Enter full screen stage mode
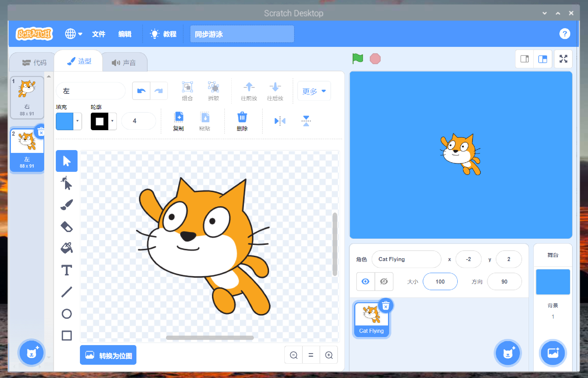 pyautogui.click(x=563, y=59)
